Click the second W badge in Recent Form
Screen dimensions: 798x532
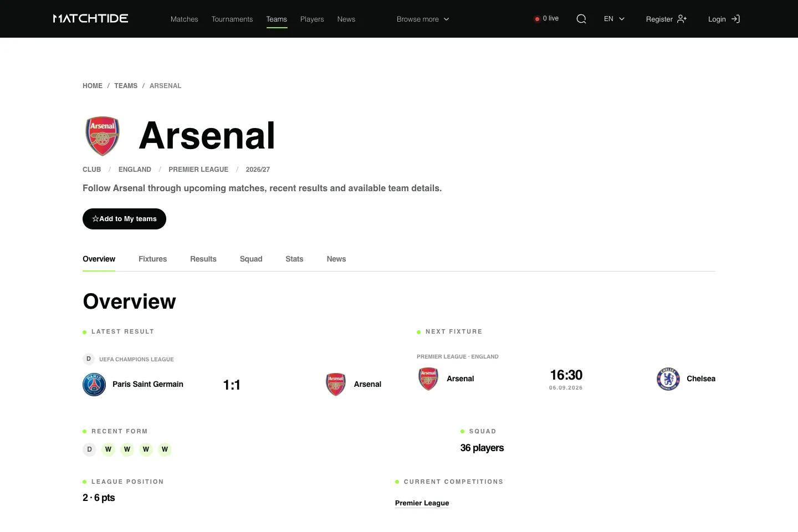click(x=127, y=449)
